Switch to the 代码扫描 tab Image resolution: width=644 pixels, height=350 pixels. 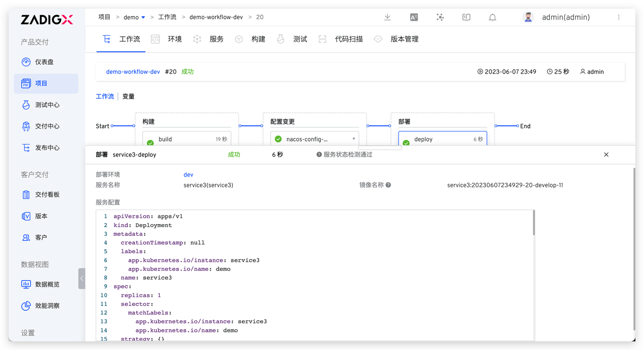coord(349,39)
